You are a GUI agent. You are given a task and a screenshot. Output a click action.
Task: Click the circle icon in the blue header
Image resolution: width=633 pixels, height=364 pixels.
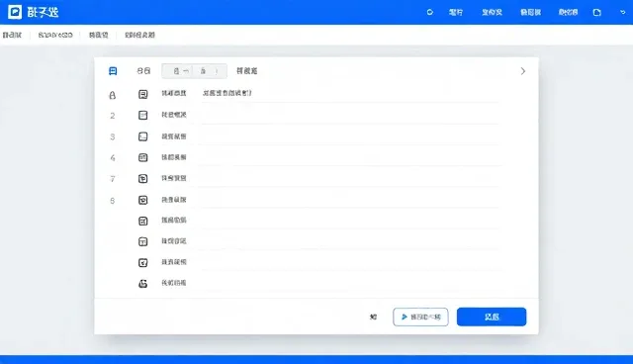(x=430, y=12)
